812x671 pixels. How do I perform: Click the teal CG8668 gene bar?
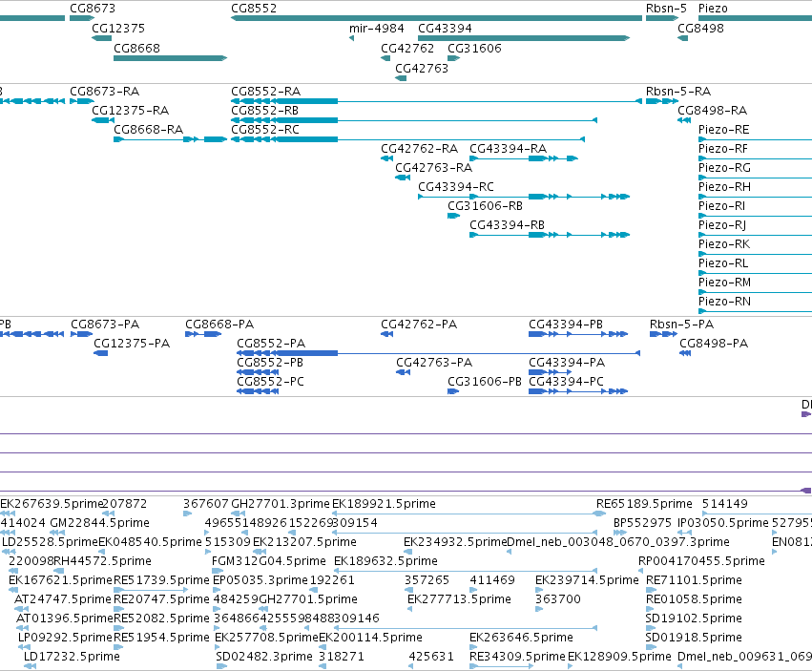(x=170, y=58)
